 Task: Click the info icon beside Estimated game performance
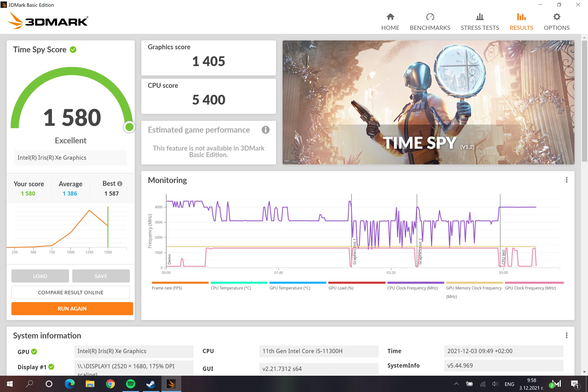coord(266,130)
